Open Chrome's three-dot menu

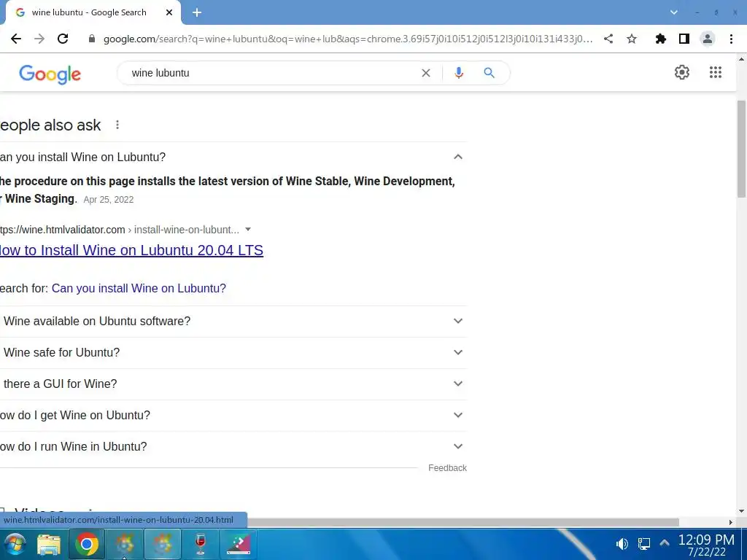click(x=731, y=39)
